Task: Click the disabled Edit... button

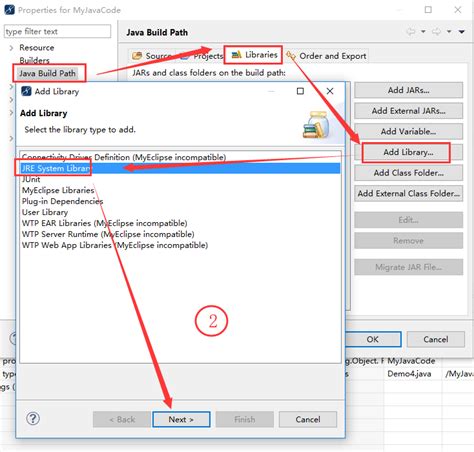Action: click(x=408, y=220)
